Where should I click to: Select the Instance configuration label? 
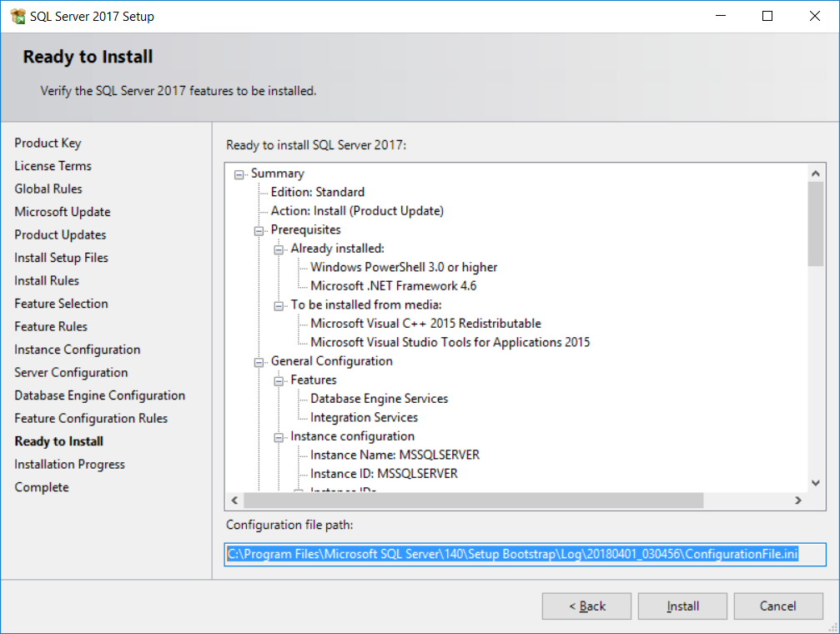[x=353, y=436]
